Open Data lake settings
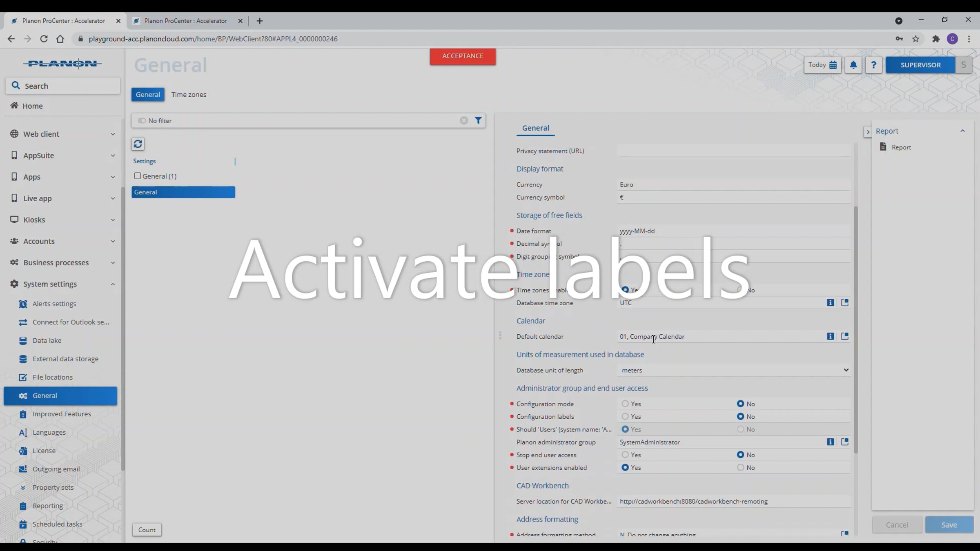The width and height of the screenshot is (980, 551). (x=47, y=340)
